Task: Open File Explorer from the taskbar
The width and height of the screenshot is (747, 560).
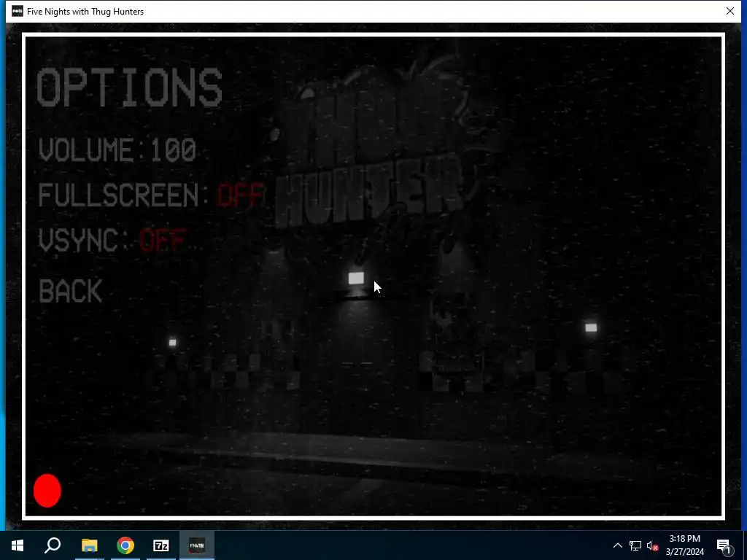Action: (x=89, y=545)
